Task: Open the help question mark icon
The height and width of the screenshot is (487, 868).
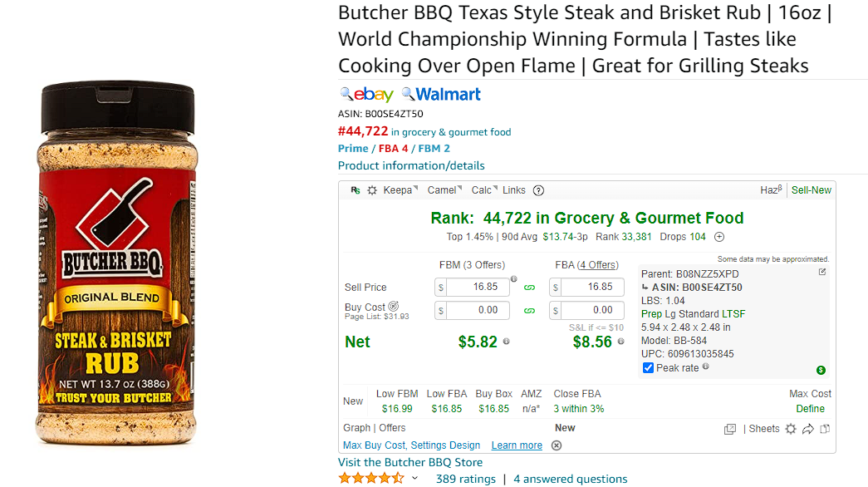Action: pyautogui.click(x=538, y=190)
